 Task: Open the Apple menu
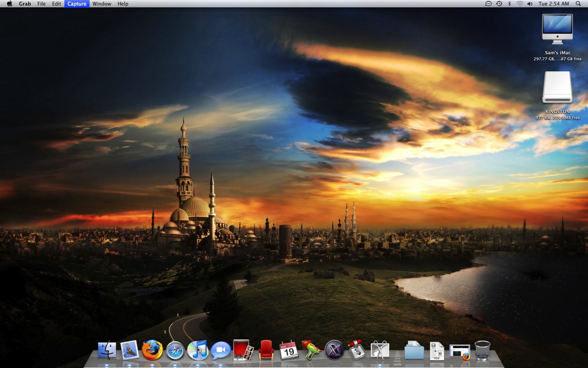[10, 4]
